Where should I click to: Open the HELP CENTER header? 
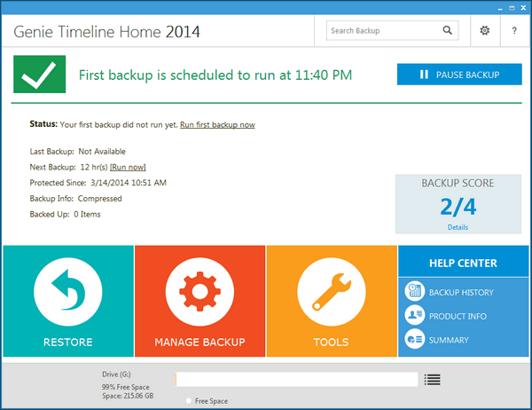coord(464,263)
